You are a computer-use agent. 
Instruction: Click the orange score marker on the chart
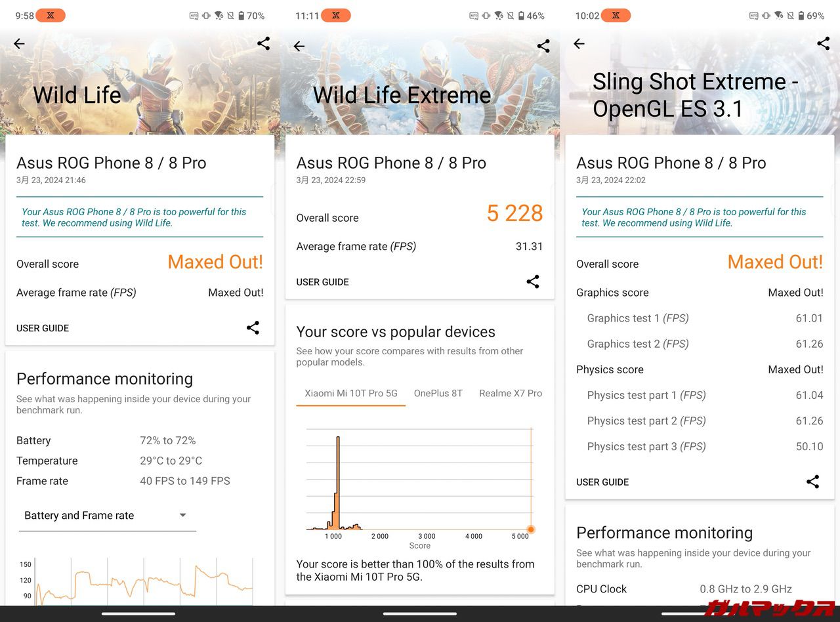click(x=531, y=529)
